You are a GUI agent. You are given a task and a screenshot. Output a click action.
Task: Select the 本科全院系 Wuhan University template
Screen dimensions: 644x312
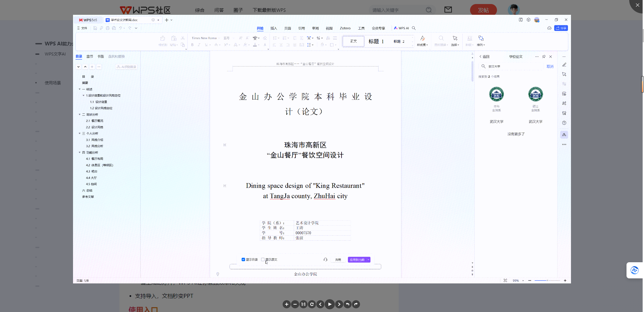497,99
